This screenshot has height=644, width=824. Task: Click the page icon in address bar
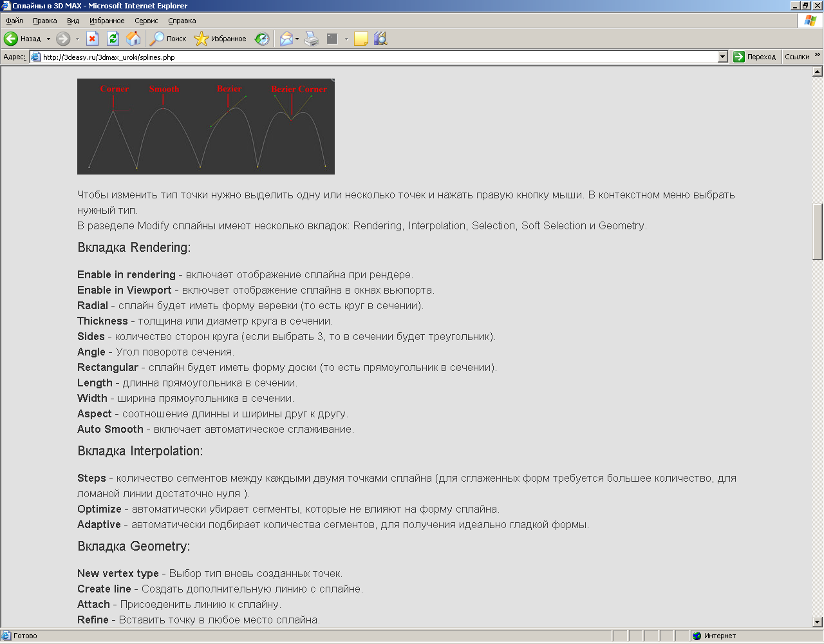36,57
